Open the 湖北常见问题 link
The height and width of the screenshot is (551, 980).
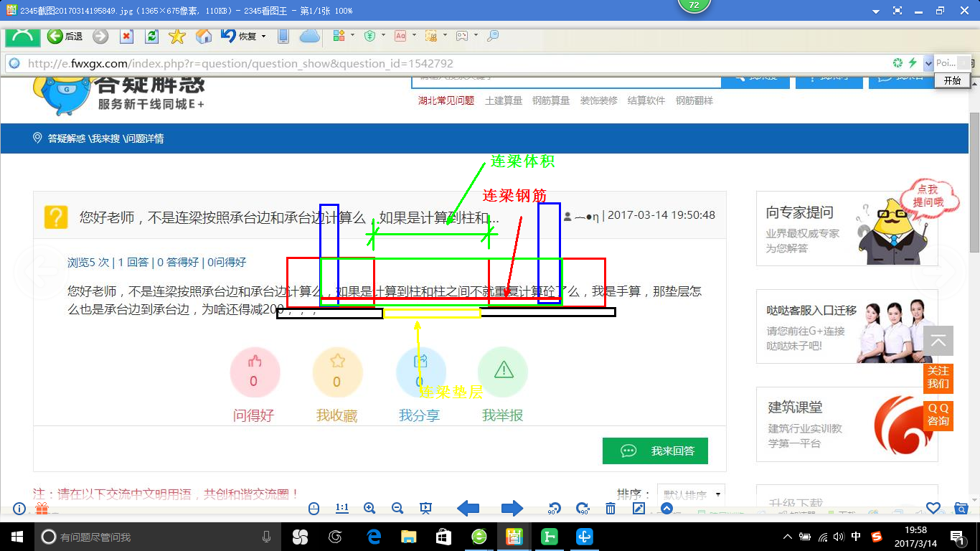pos(446,101)
